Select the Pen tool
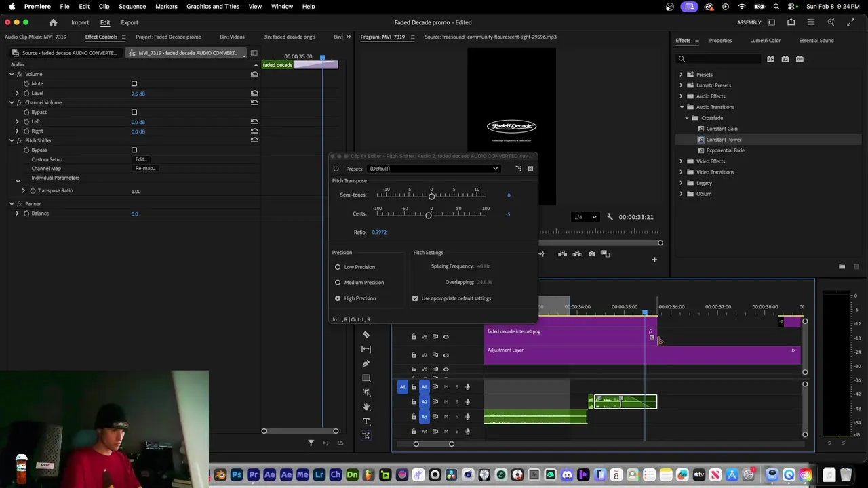The image size is (868, 488). [x=366, y=363]
